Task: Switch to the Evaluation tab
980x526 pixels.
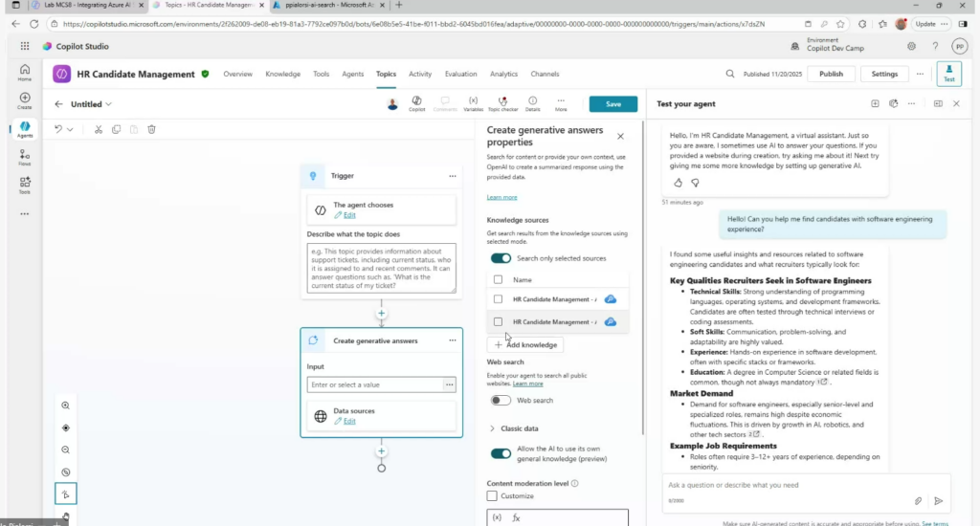Action: click(x=460, y=74)
